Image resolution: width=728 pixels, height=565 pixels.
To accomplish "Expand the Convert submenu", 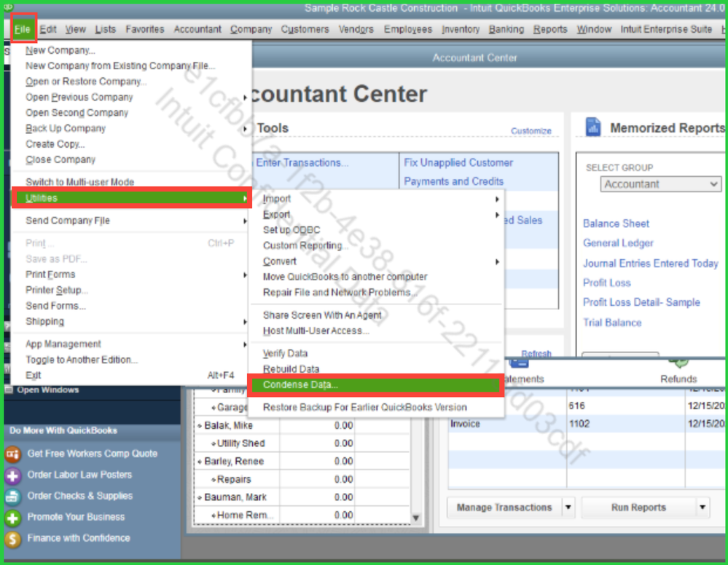I will pos(497,261).
